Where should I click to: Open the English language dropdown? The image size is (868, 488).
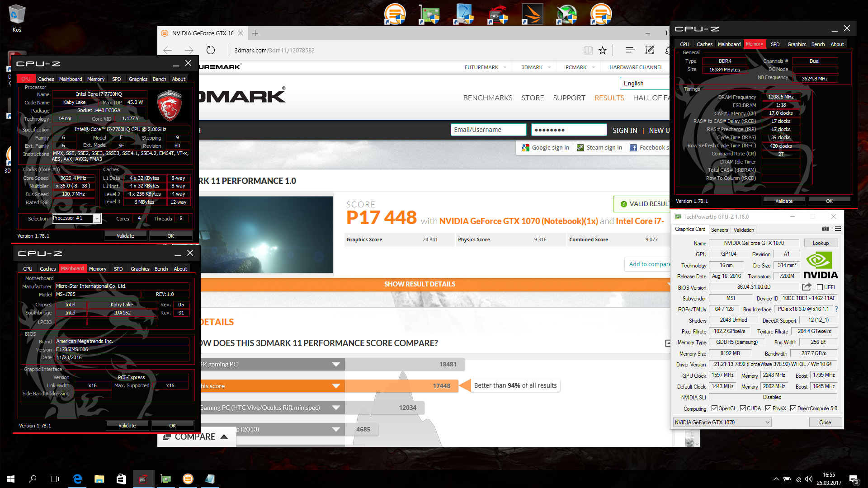[645, 83]
